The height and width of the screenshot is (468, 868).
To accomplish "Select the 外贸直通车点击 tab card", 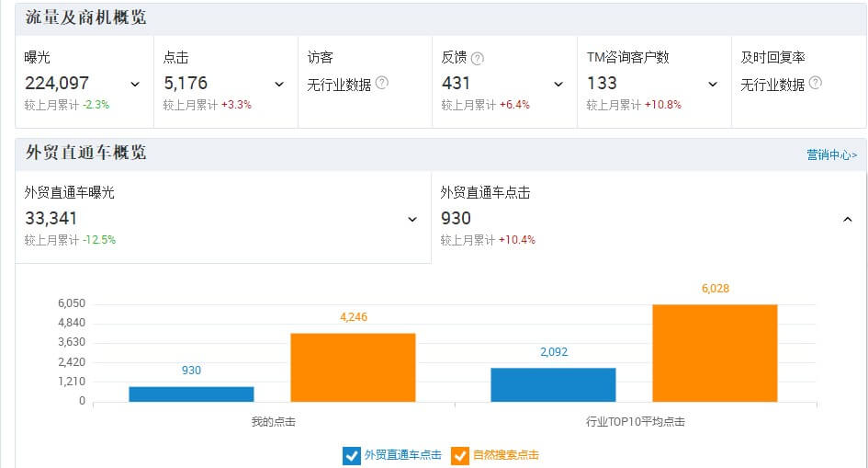I will [648, 217].
